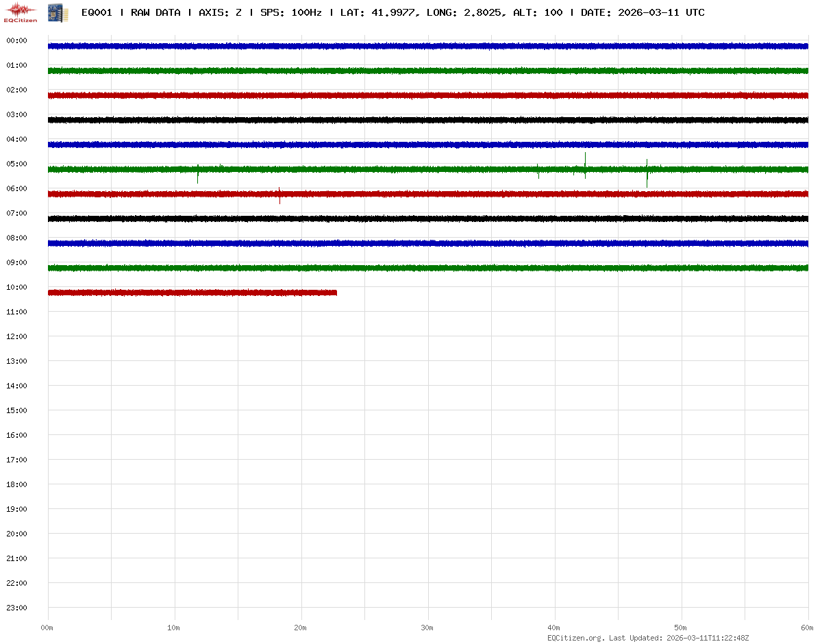Click the EQCitizen.org footer link text
The width and height of the screenshot is (822, 644).
click(x=576, y=638)
